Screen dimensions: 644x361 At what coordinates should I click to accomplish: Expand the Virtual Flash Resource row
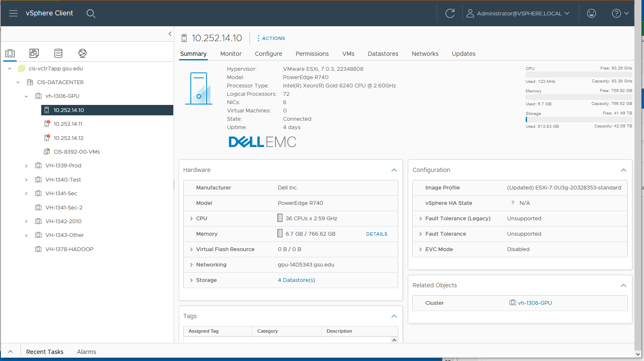point(191,249)
